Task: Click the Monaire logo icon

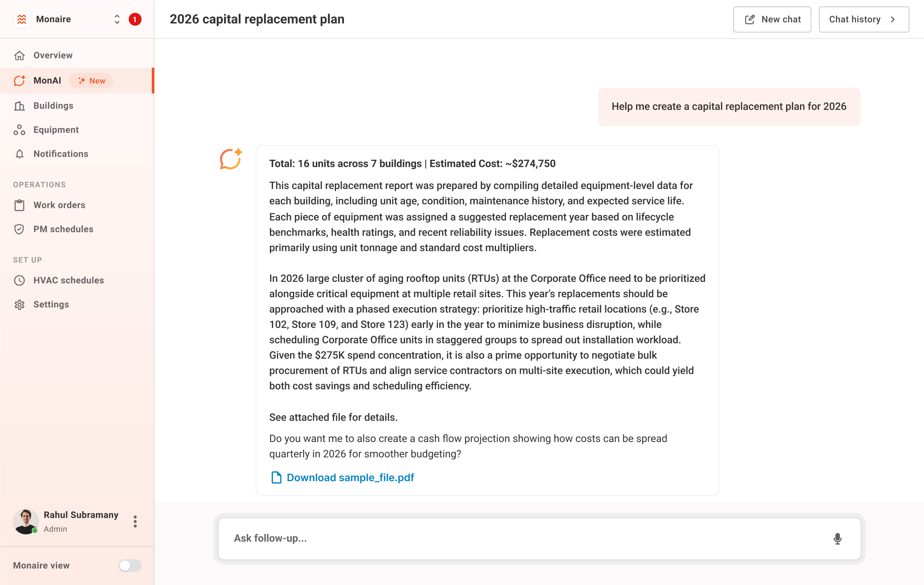Action: pyautogui.click(x=22, y=19)
